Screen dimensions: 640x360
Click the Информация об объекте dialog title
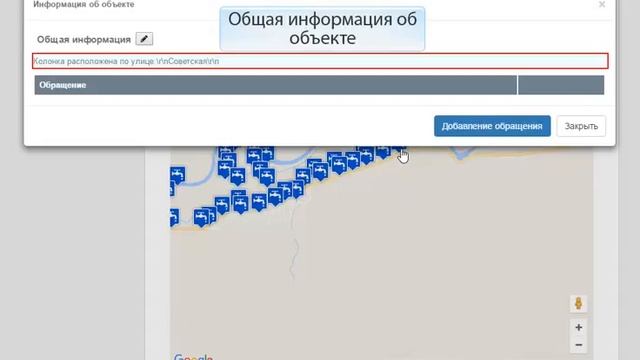(84, 4)
